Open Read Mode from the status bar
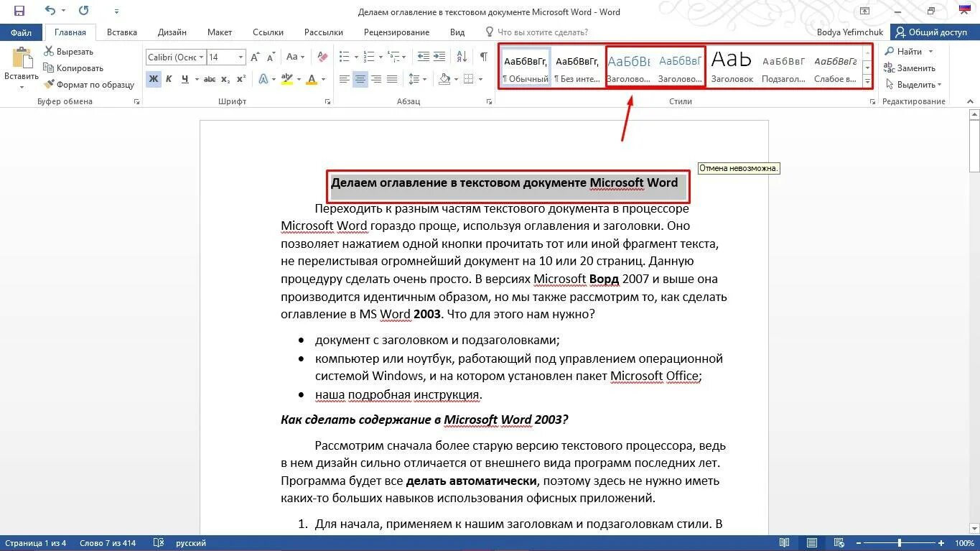This screenshot has height=551, width=980. pyautogui.click(x=785, y=543)
